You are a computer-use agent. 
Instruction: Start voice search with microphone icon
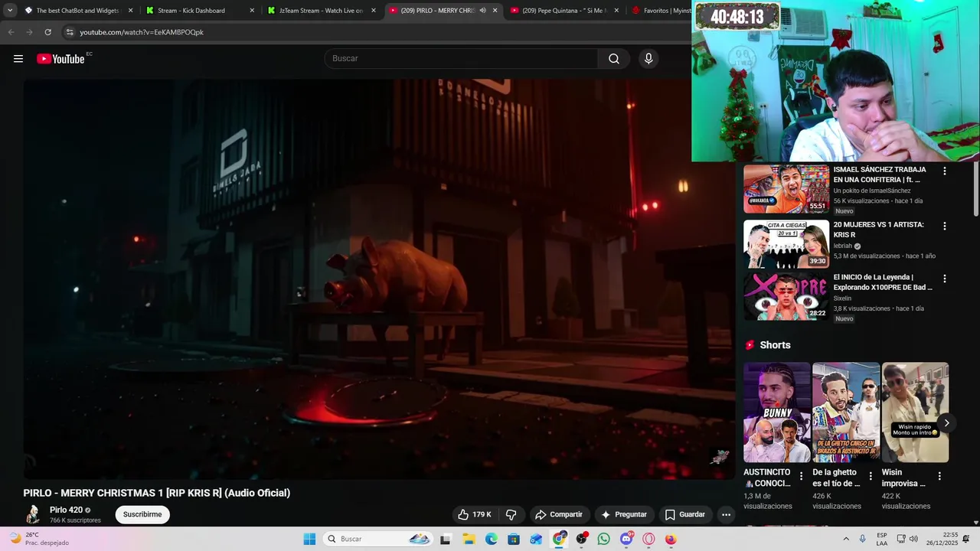(x=648, y=59)
